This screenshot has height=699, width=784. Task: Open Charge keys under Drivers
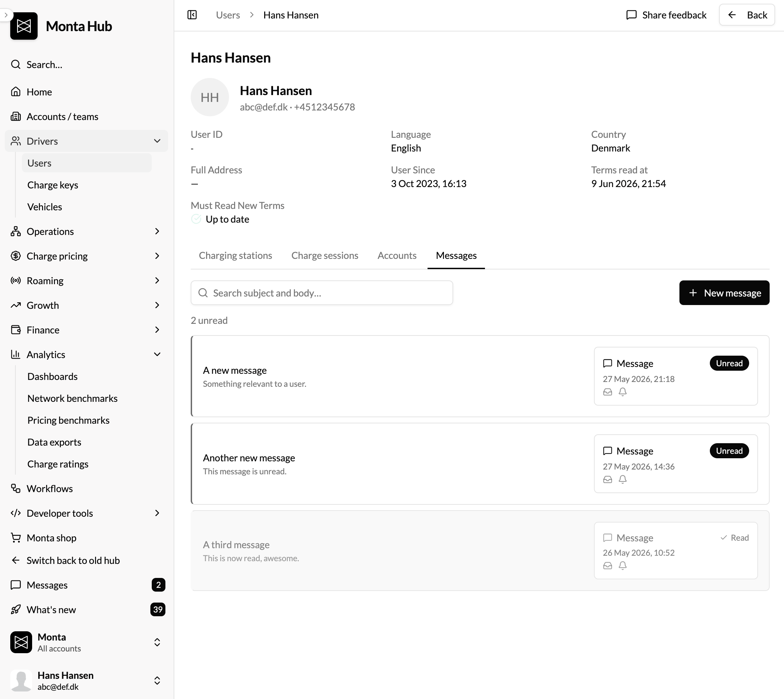[87, 185]
